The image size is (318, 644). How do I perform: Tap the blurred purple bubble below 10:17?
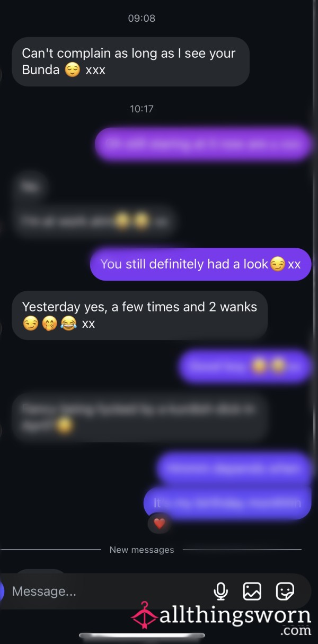point(203,144)
